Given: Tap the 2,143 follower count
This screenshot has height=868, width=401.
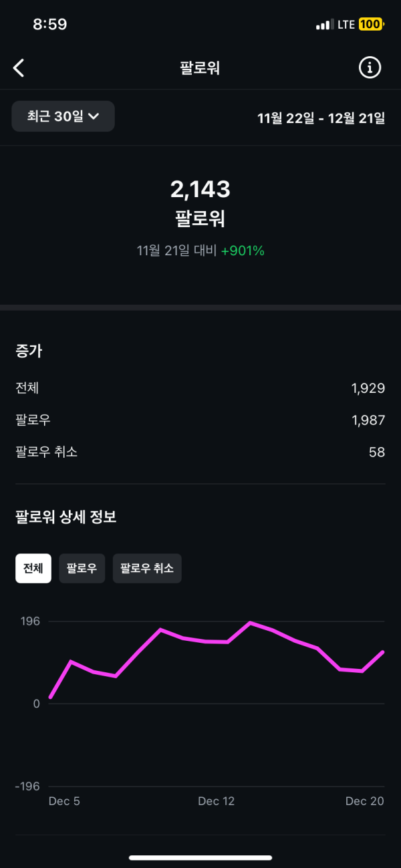Looking at the screenshot, I should click(x=200, y=190).
